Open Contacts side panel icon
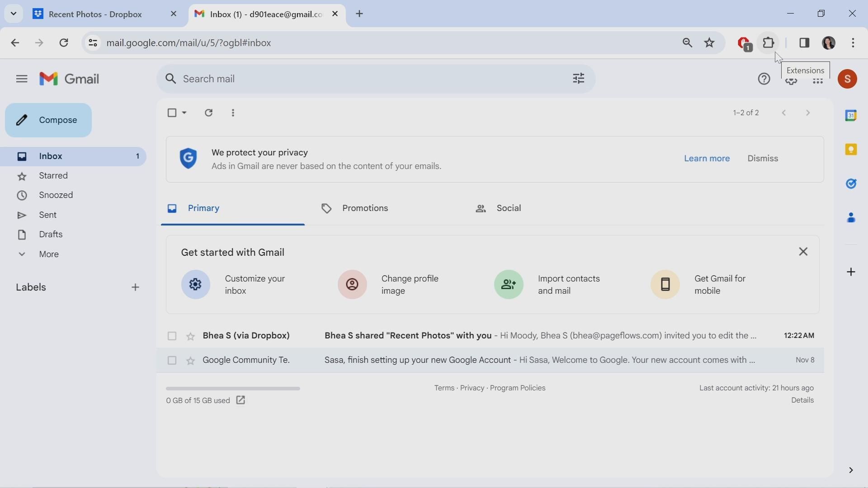Screen dimensions: 868x488 pyautogui.click(x=851, y=218)
